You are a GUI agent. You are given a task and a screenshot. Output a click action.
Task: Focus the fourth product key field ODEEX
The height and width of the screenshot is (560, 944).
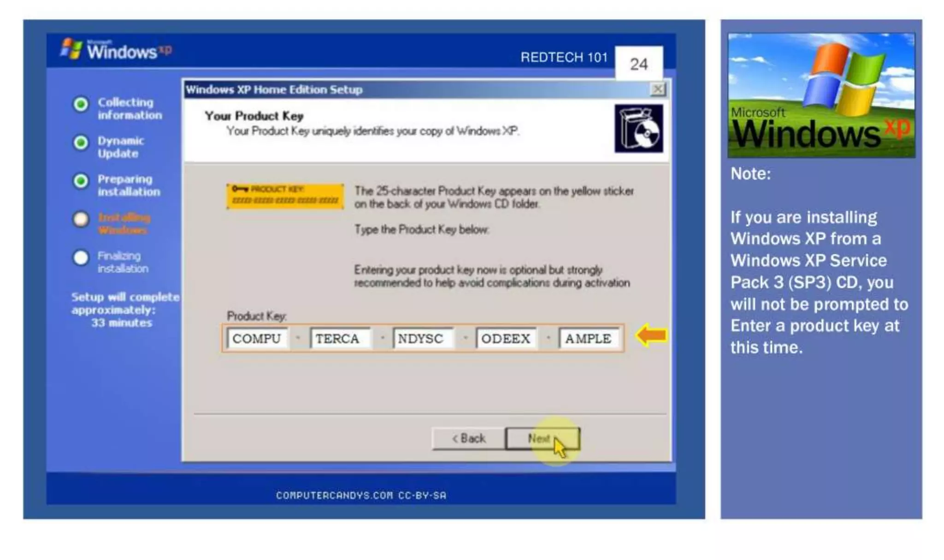point(506,338)
